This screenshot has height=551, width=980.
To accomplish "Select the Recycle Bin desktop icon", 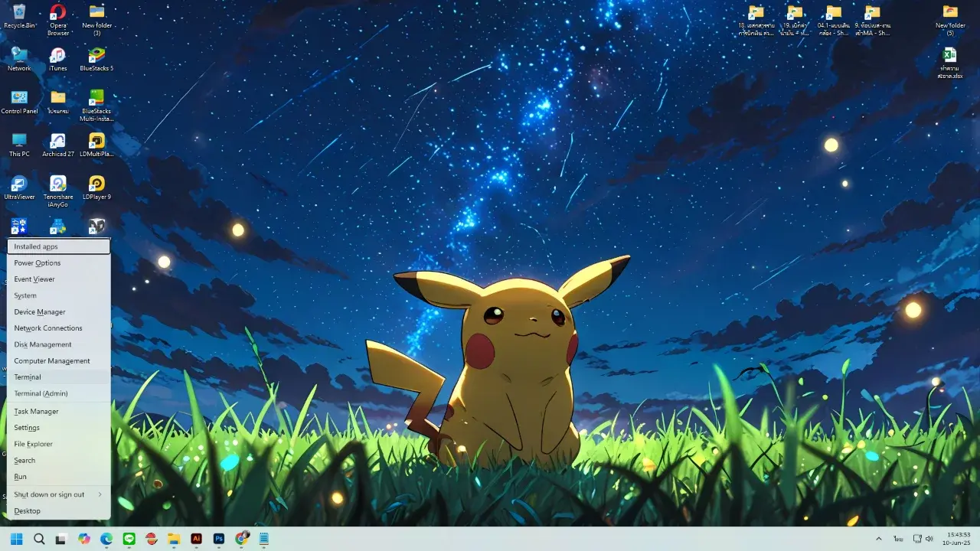I will (19, 16).
